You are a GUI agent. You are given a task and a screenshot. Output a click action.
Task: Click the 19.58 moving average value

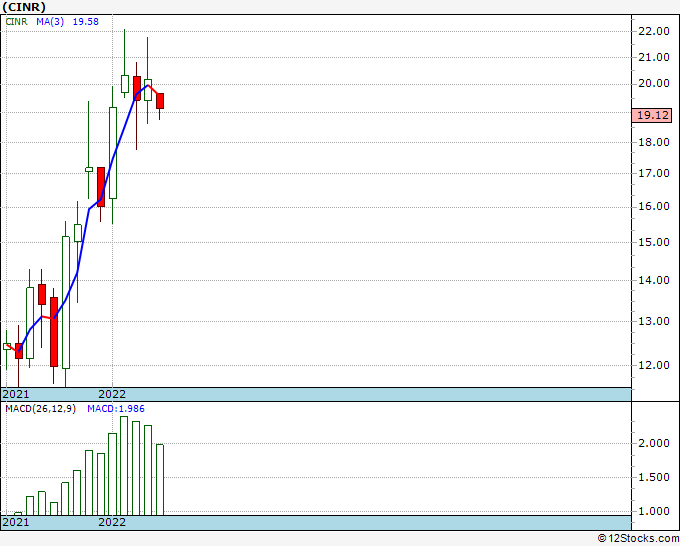coord(85,22)
